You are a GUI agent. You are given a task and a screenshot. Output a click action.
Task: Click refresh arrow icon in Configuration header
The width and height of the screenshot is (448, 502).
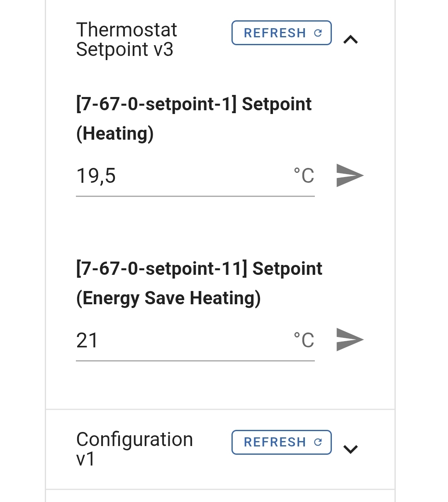point(318,442)
